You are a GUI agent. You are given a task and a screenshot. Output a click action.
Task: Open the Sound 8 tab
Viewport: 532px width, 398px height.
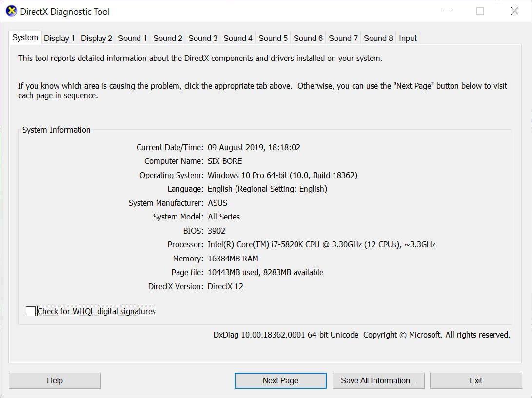pos(378,38)
